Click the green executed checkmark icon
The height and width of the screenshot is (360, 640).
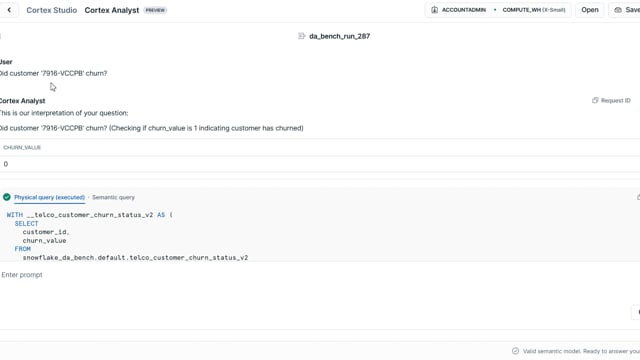[x=7, y=197]
